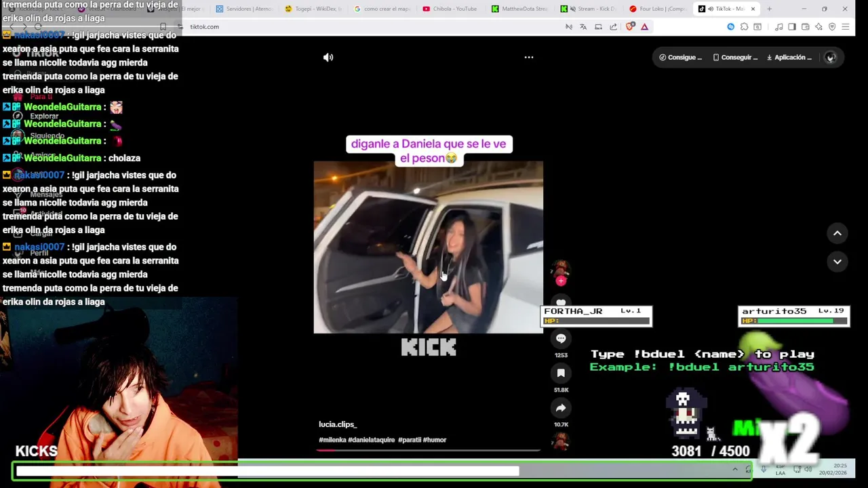This screenshot has height=488, width=868.
Task: Open the Leo AI sparkle icon
Action: point(818,26)
